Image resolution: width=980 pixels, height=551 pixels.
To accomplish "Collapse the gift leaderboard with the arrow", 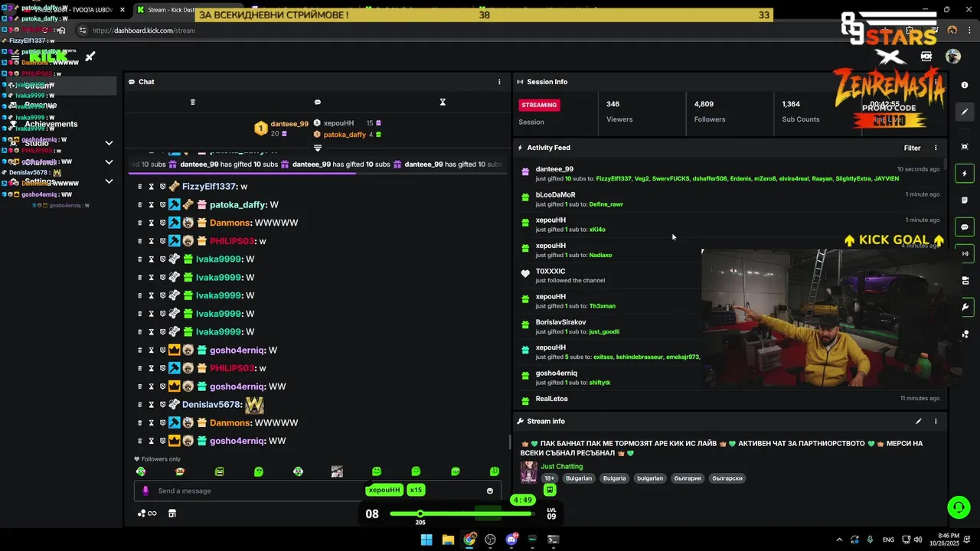I will [x=318, y=148].
